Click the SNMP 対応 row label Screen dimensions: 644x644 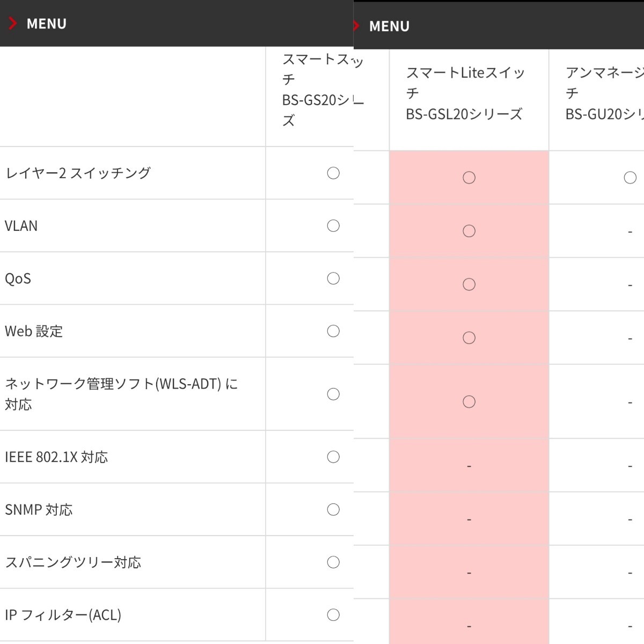39,509
